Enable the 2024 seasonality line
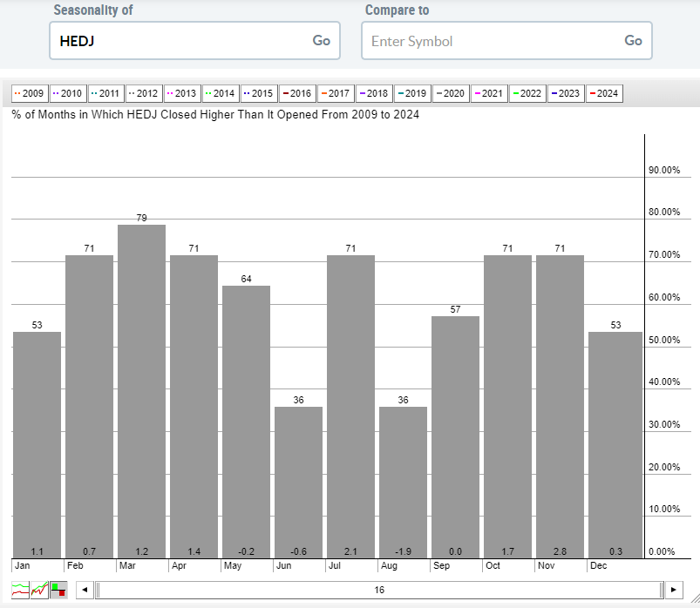 pyautogui.click(x=602, y=93)
